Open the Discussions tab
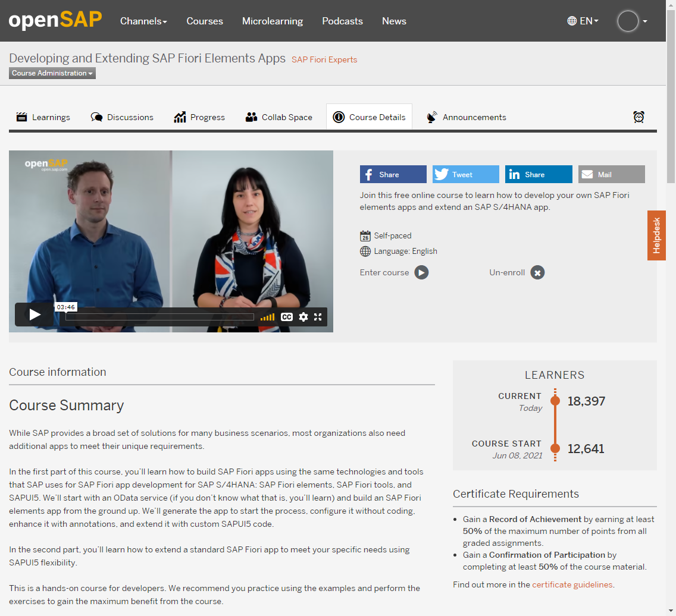Screen dimensions: 676x616 point(122,117)
